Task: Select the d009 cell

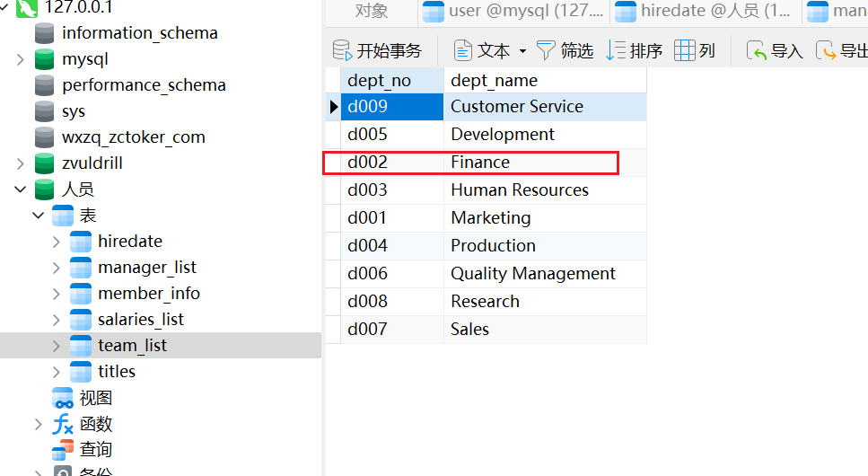Action: coord(392,106)
